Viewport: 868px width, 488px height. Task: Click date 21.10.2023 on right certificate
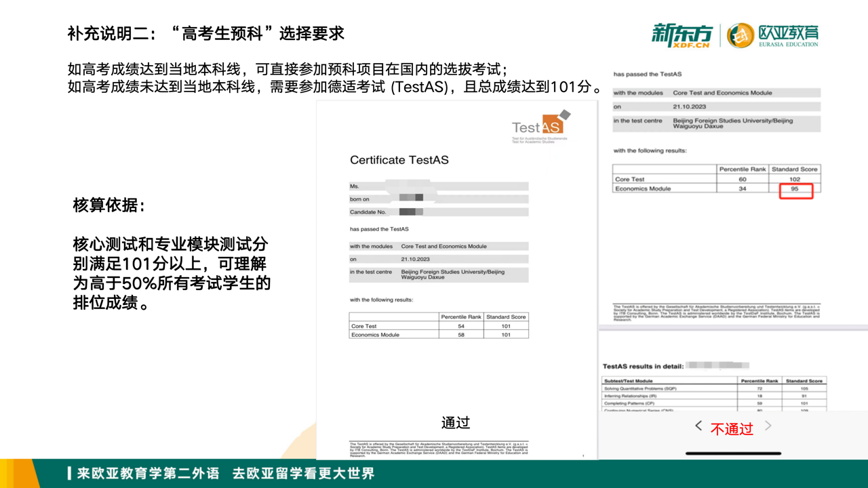tap(690, 106)
